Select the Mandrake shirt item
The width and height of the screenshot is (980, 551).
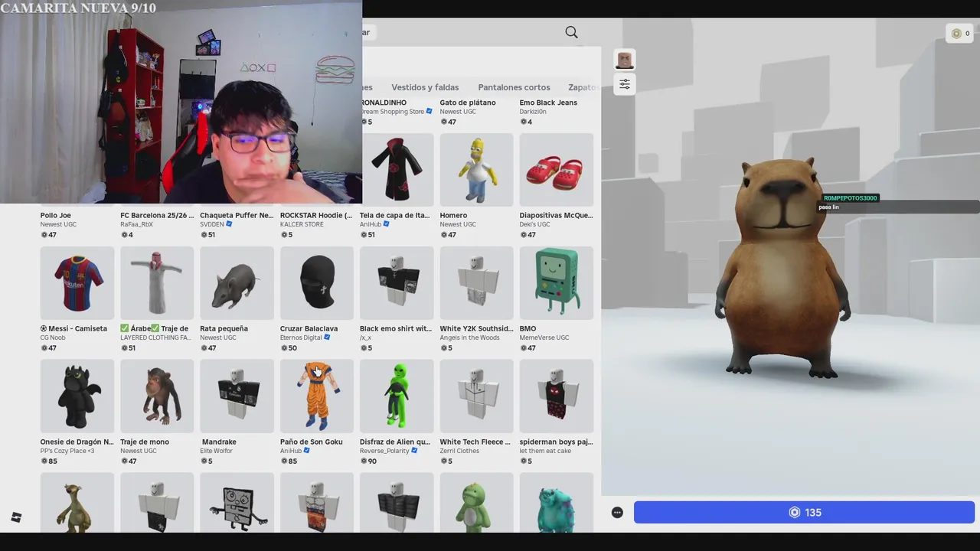(237, 396)
